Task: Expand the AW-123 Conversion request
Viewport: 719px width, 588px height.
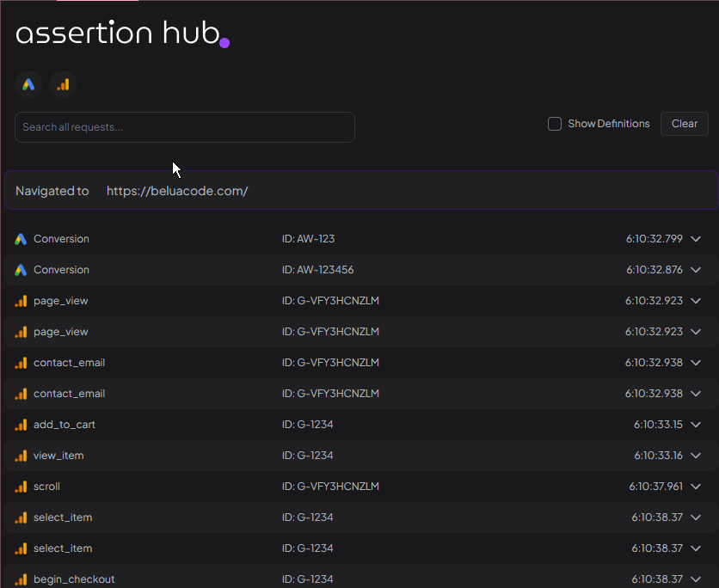Action: click(696, 239)
